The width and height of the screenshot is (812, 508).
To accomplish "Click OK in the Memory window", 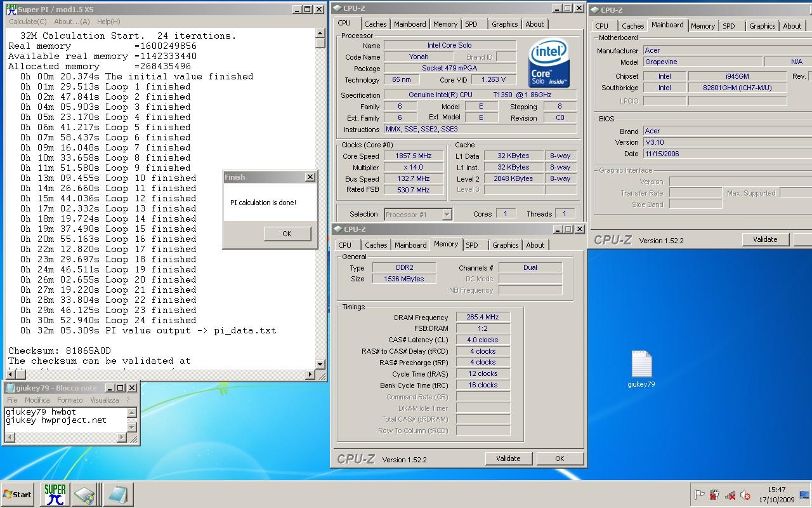I will pos(560,458).
